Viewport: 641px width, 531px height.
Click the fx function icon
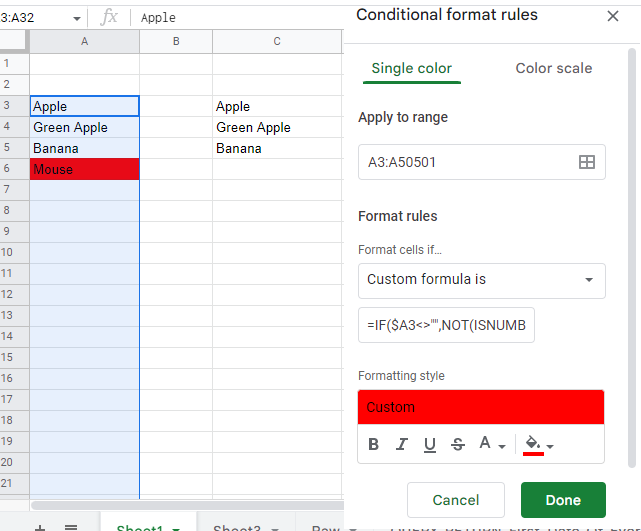click(109, 18)
